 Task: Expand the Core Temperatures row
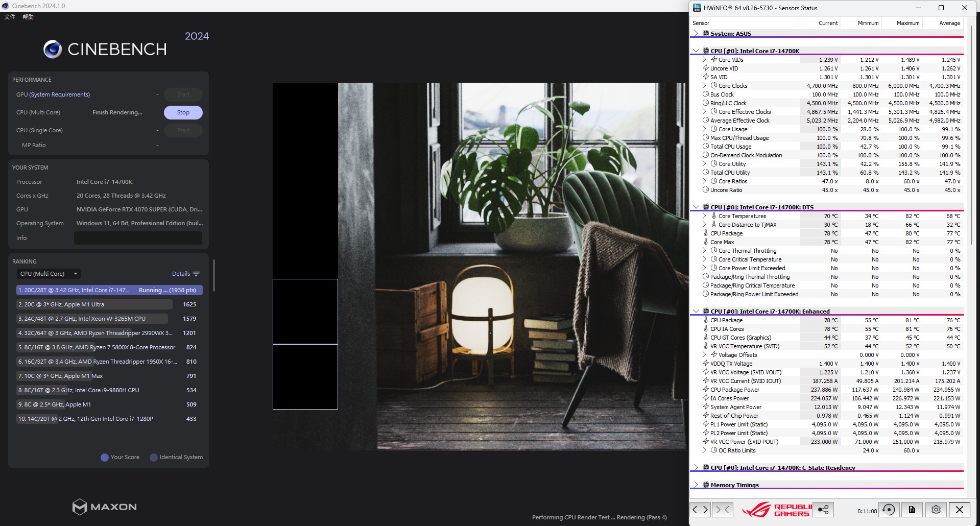[x=705, y=216]
